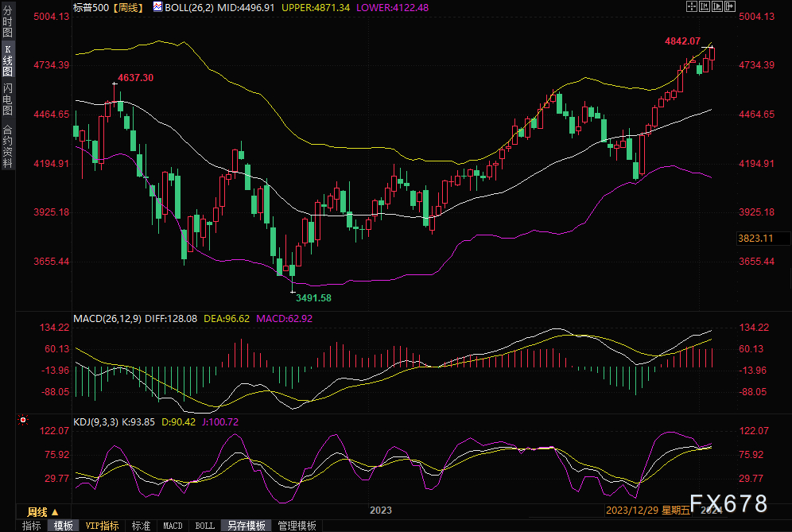Click the chart playback arrow icon
Viewport: 792px width, 532px height.
[x=717, y=6]
